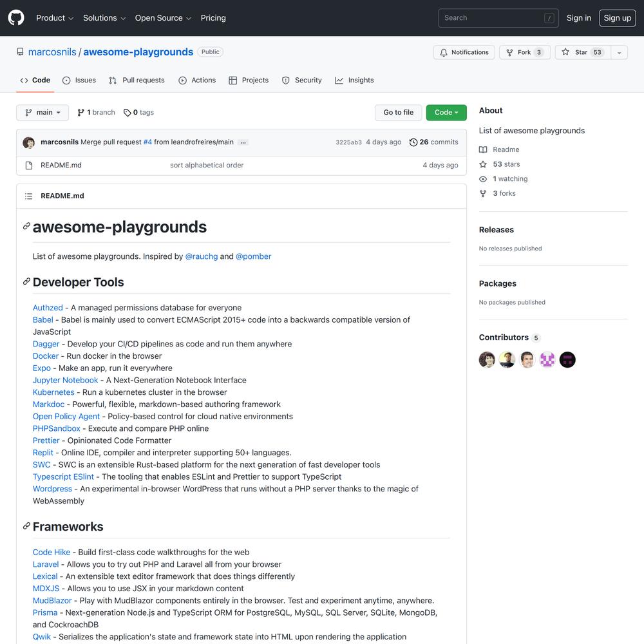Open the Code Hike link
Viewport: 644px width, 644px height.
pos(52,553)
